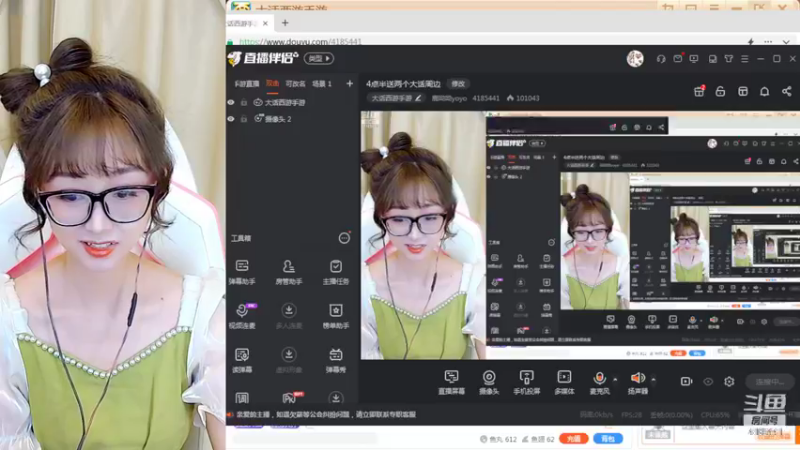800x450 pixels.
Task: Add the 直播屏幕 screen source
Action: tap(452, 382)
